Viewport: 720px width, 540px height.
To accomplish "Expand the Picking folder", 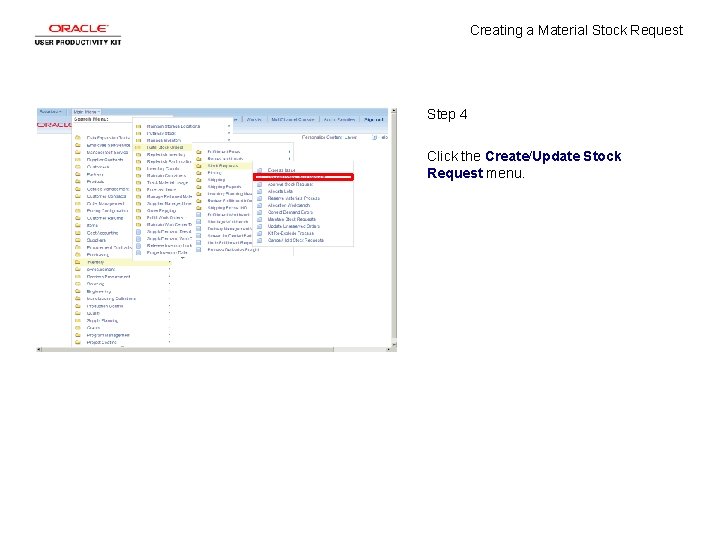I will (214, 173).
